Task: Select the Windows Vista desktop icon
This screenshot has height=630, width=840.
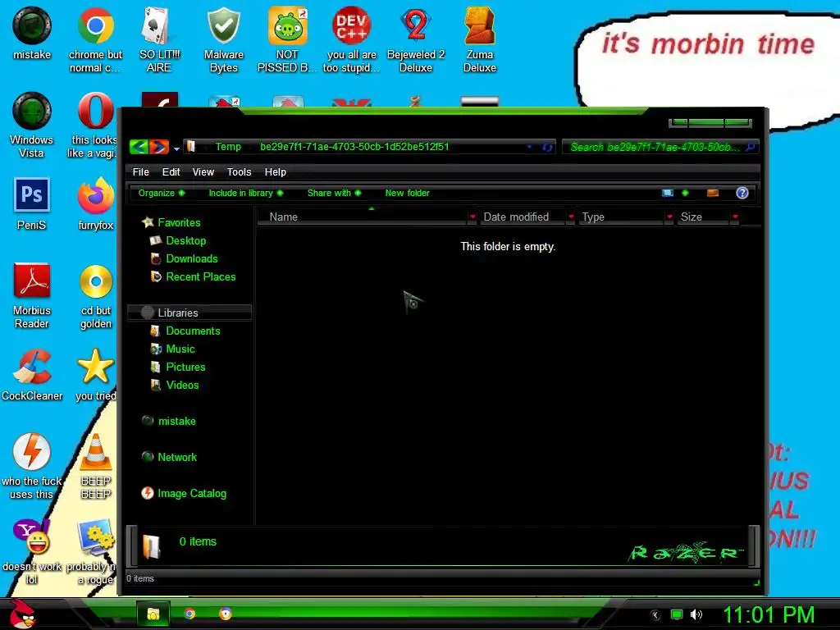Action: (x=32, y=125)
